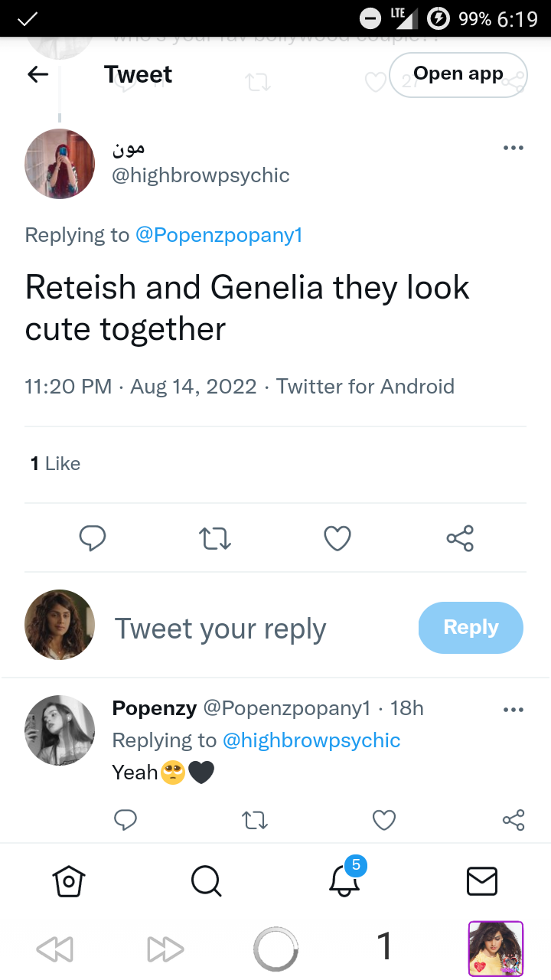
Task: Share Popenzy's reply
Action: (x=514, y=820)
